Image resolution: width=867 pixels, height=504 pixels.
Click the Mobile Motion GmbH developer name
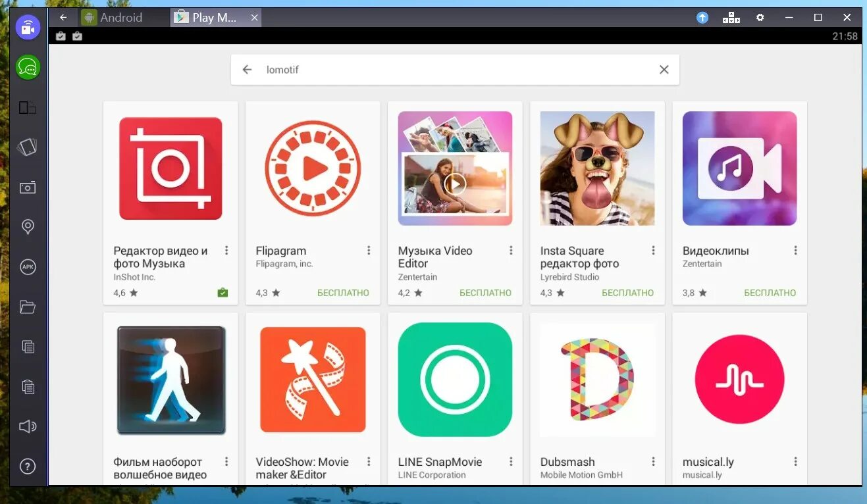pyautogui.click(x=581, y=475)
